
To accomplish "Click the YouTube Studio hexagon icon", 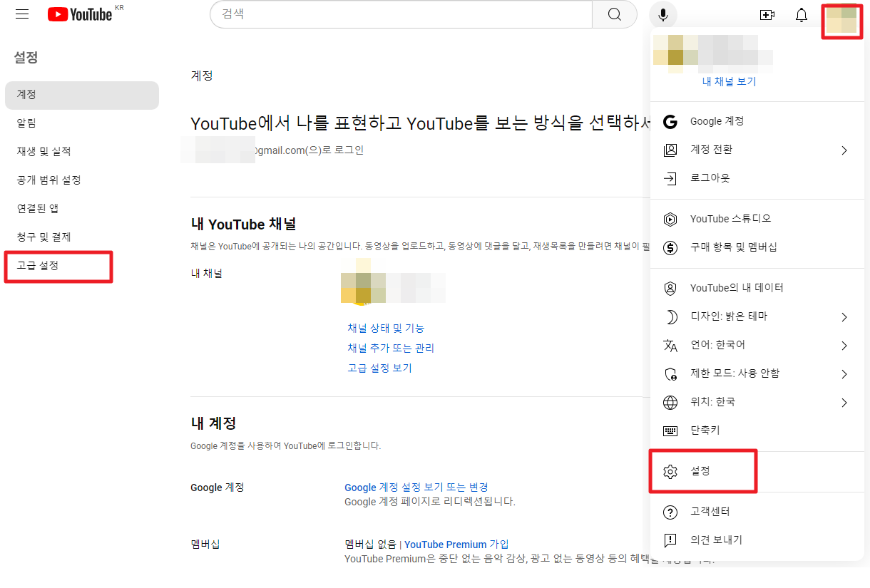I will click(x=670, y=219).
